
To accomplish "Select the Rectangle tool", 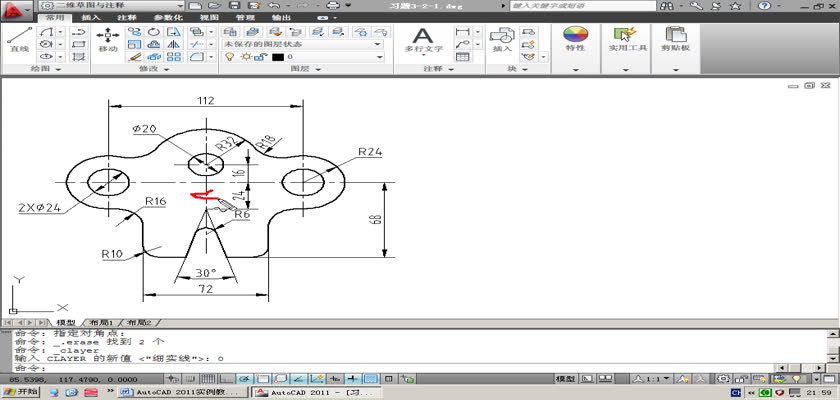I will [x=78, y=44].
